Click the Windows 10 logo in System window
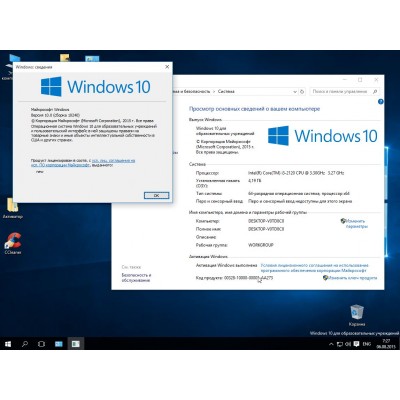The height and width of the screenshot is (400, 400). pos(323,136)
